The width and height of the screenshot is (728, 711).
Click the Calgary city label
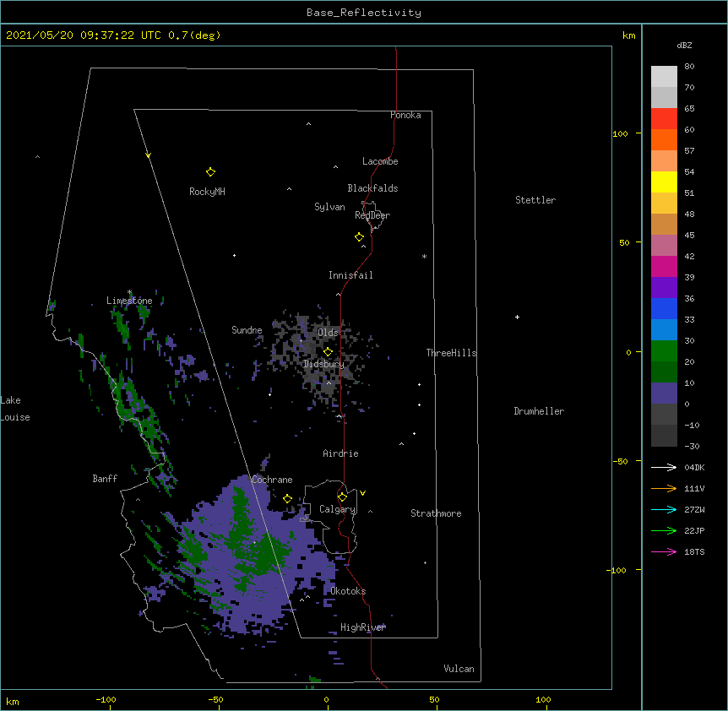[x=337, y=509]
